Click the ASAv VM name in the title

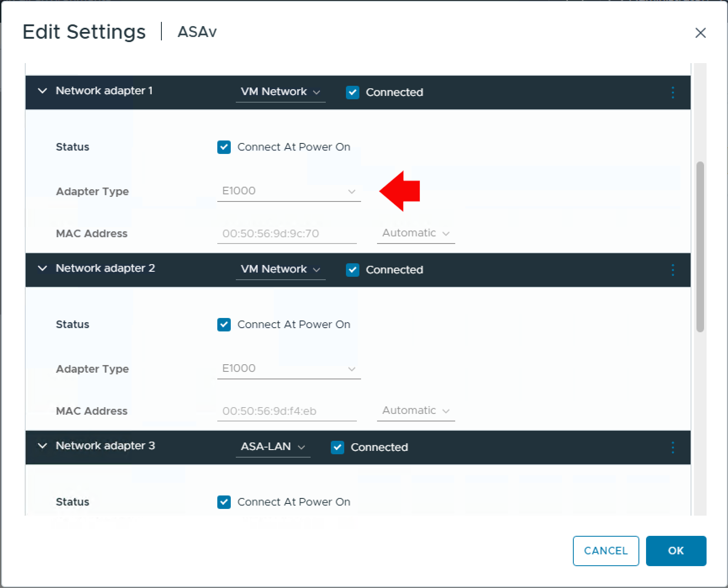click(x=197, y=32)
